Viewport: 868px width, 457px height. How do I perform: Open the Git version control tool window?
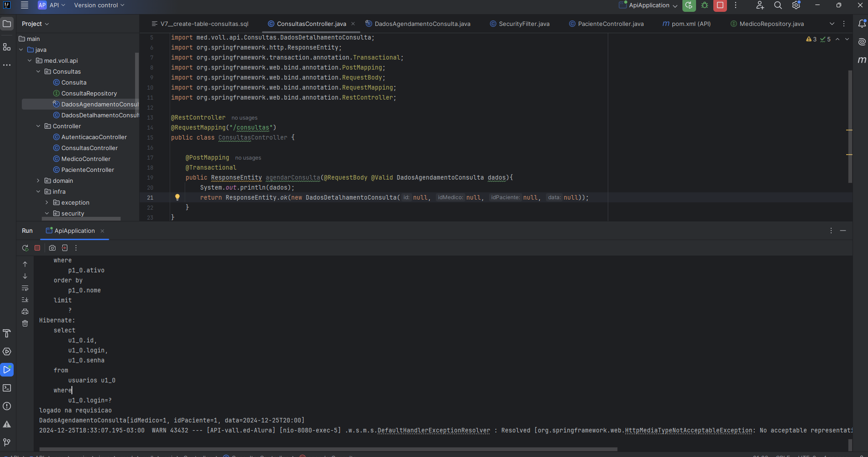pyautogui.click(x=7, y=442)
